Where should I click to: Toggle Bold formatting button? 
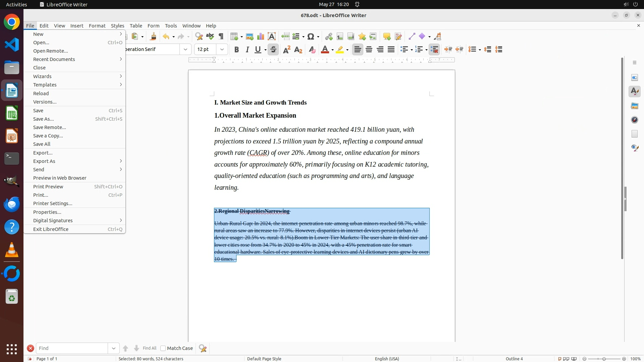236,50
